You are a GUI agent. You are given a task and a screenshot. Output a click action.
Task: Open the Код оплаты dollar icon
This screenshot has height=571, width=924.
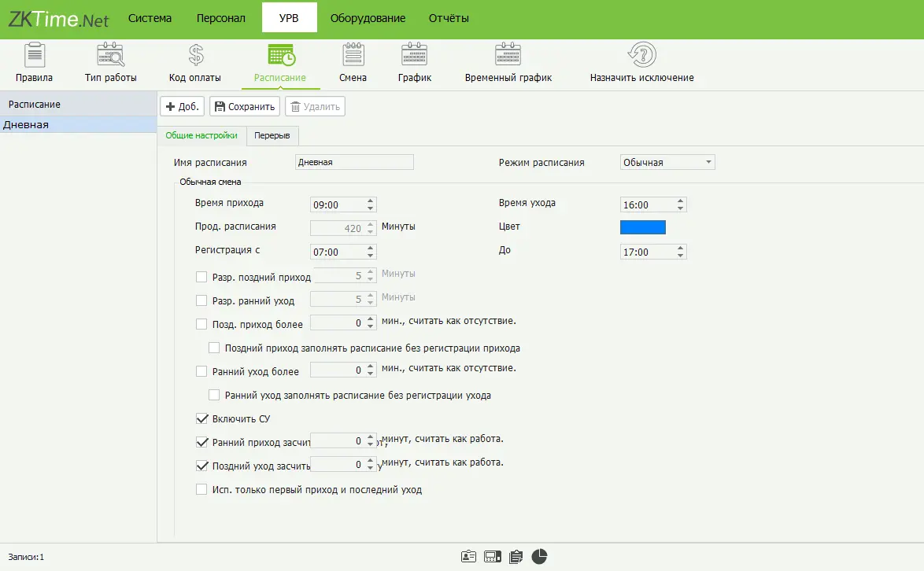[195, 56]
